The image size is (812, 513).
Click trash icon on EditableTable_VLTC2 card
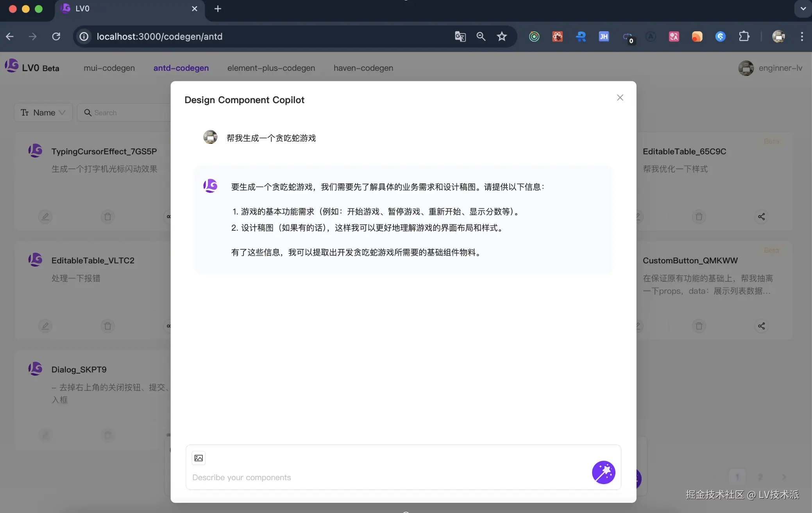pos(108,326)
